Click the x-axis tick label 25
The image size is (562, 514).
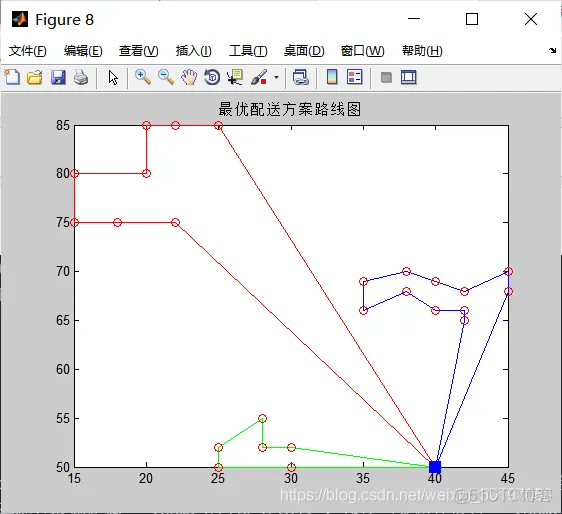218,478
